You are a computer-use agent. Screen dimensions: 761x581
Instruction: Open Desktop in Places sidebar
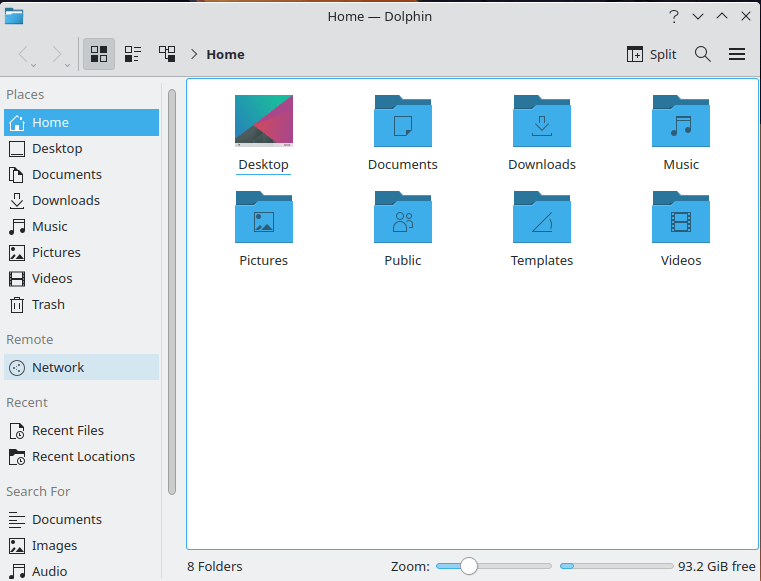click(82, 149)
